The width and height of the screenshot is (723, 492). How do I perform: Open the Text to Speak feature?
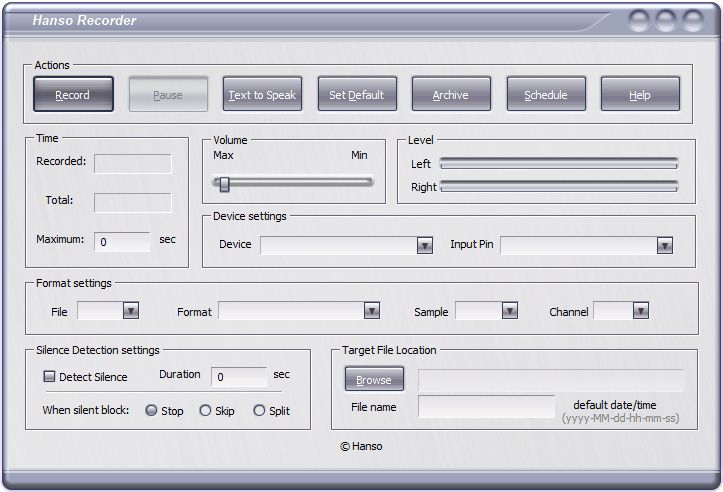tap(262, 94)
